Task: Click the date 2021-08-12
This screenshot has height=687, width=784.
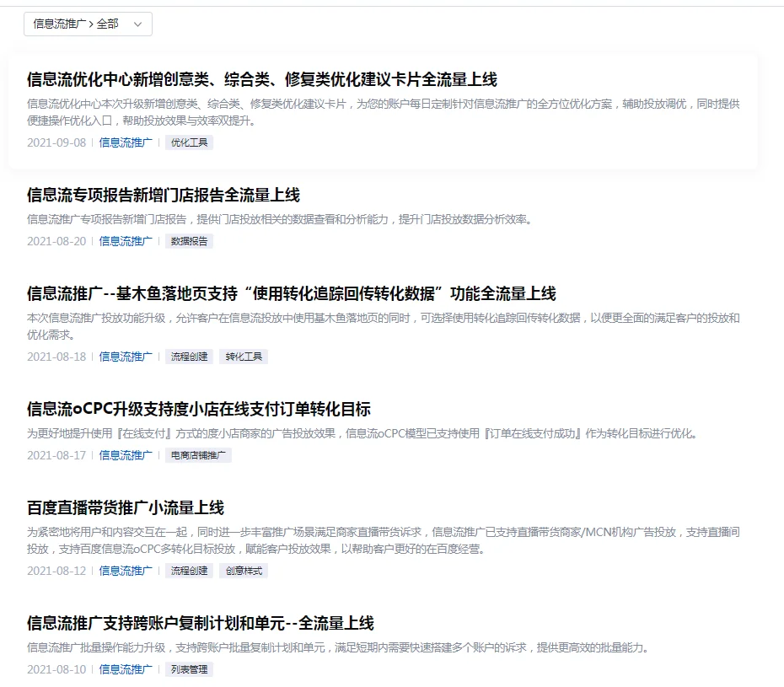Action: [56, 571]
